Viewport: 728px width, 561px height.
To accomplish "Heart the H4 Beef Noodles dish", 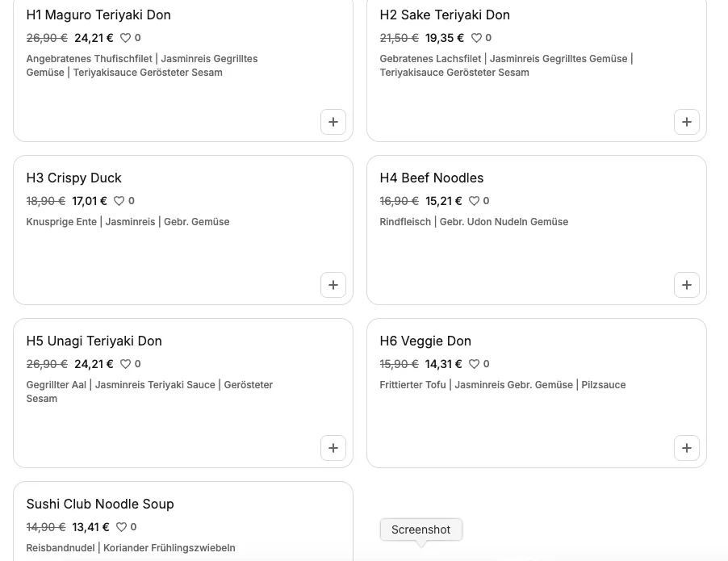I will pyautogui.click(x=475, y=201).
